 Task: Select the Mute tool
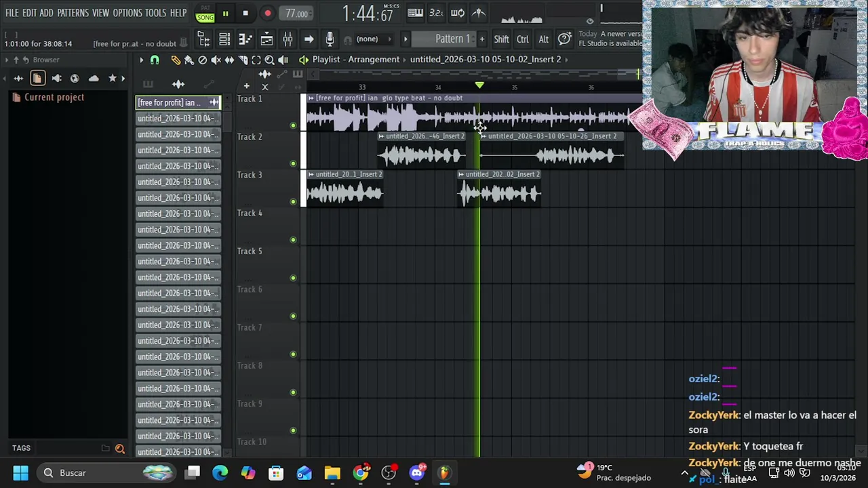click(x=216, y=60)
